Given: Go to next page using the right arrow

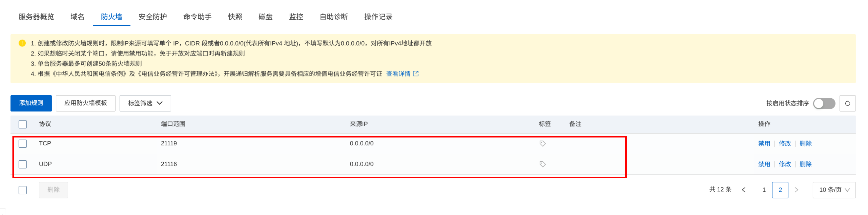Looking at the screenshot, I should [x=797, y=190].
